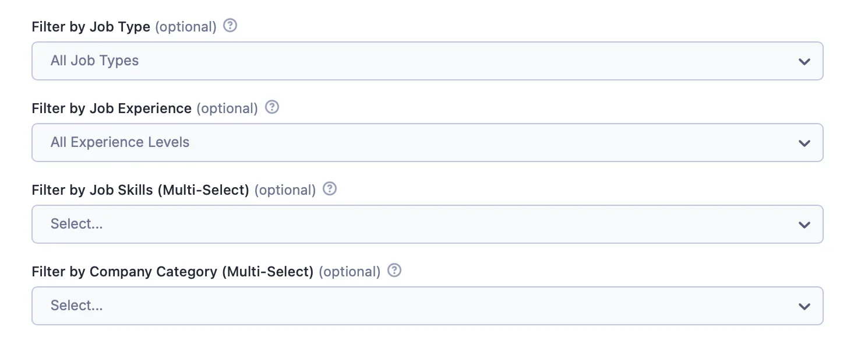The width and height of the screenshot is (868, 344).
Task: Click the Filter by Company Category (Multi-Select) label
Action: click(x=172, y=272)
